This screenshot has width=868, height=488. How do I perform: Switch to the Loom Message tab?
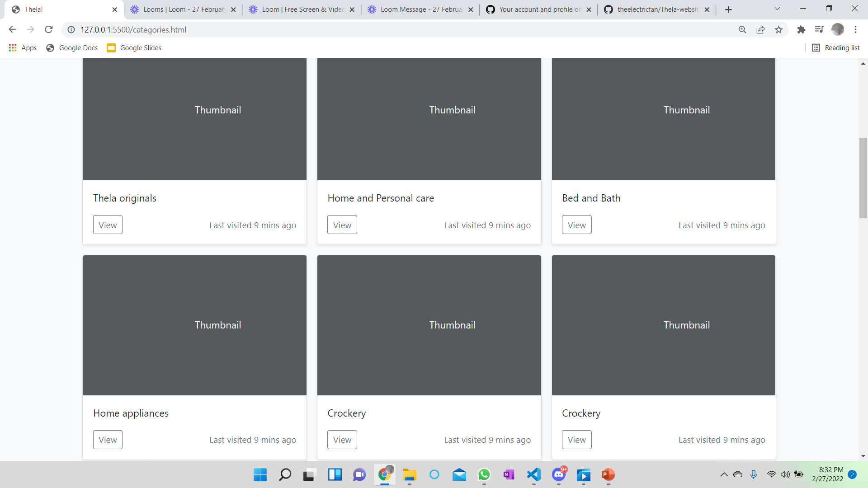point(416,9)
